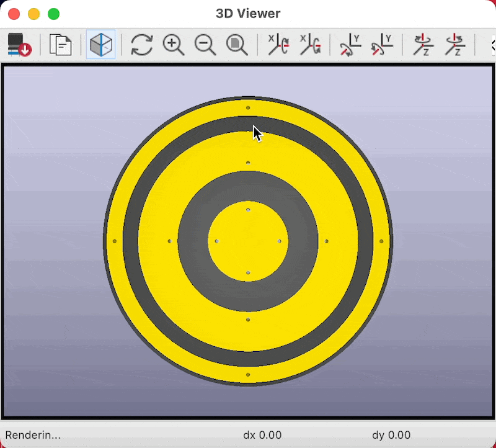The height and width of the screenshot is (448, 496).
Task: Click the 'Renderin...' status bar text
Action: tap(33, 435)
